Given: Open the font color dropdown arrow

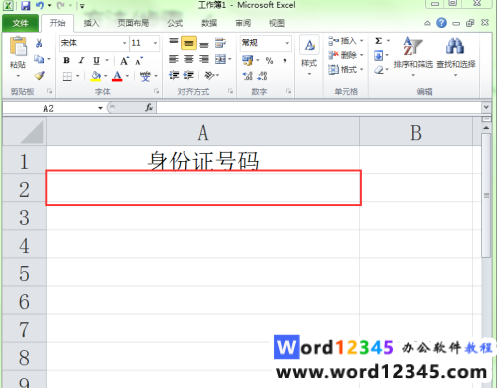Looking at the screenshot, I should click(x=127, y=76).
